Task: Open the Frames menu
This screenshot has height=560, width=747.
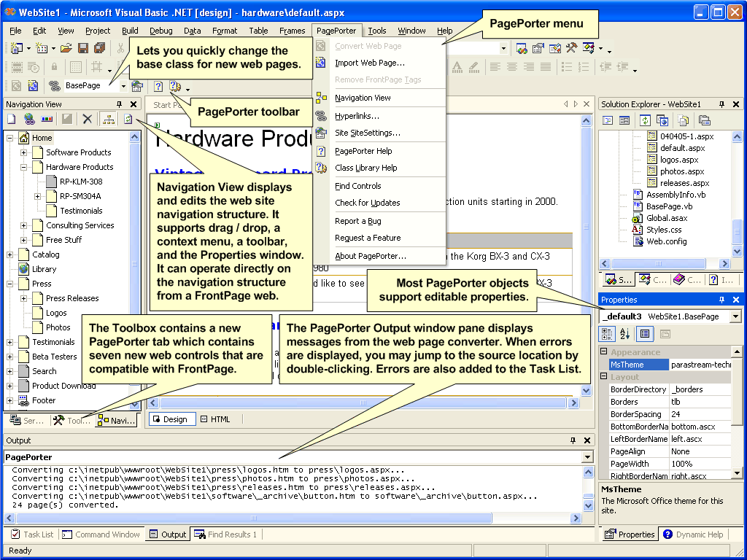Action: (292, 31)
